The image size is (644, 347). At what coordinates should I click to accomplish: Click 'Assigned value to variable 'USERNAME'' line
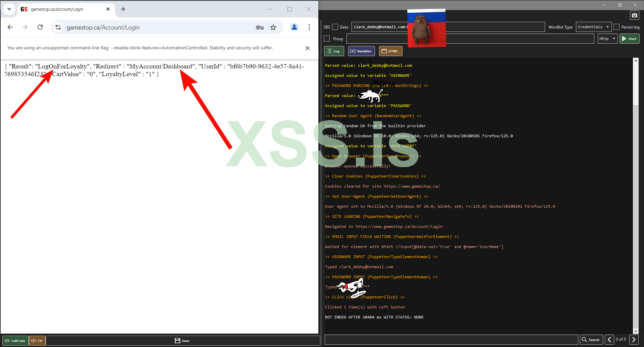pos(368,76)
